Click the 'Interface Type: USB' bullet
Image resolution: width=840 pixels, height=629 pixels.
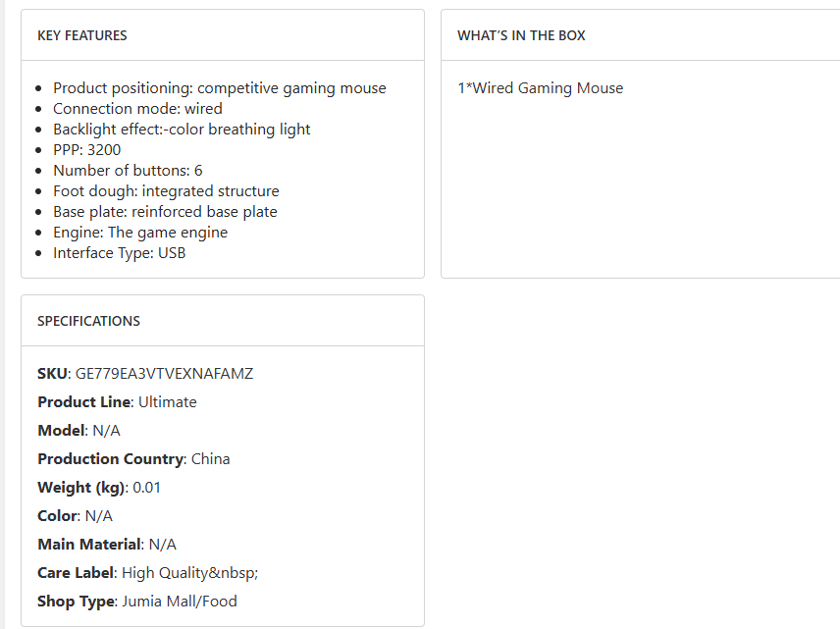(x=119, y=253)
